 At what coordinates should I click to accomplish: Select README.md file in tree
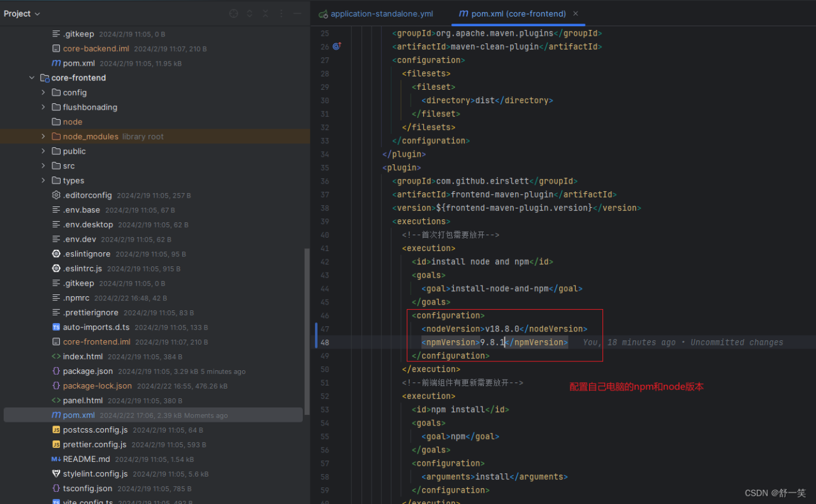(x=86, y=459)
